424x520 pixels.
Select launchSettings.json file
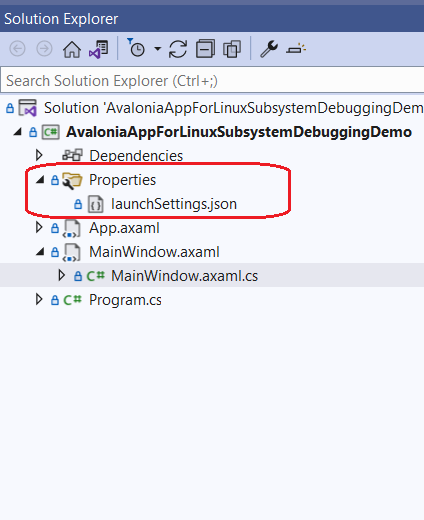tap(174, 204)
